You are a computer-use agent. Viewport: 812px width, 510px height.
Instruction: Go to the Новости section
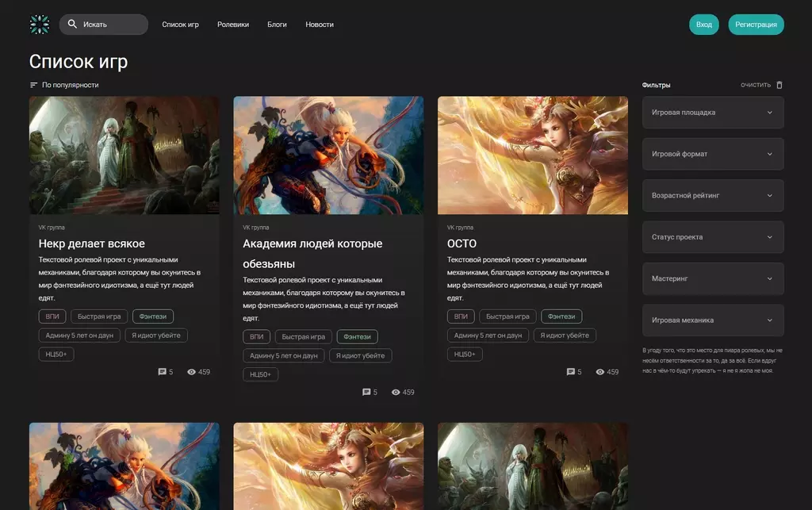320,25
